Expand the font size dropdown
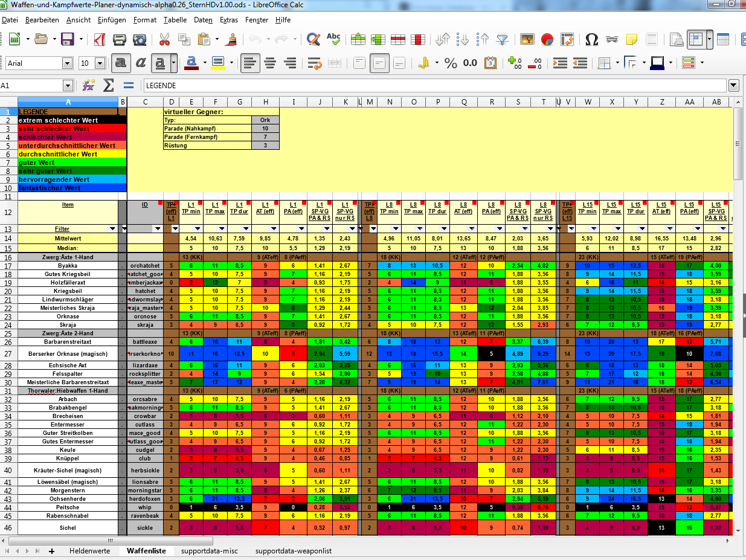This screenshot has height=560, width=746. (101, 63)
